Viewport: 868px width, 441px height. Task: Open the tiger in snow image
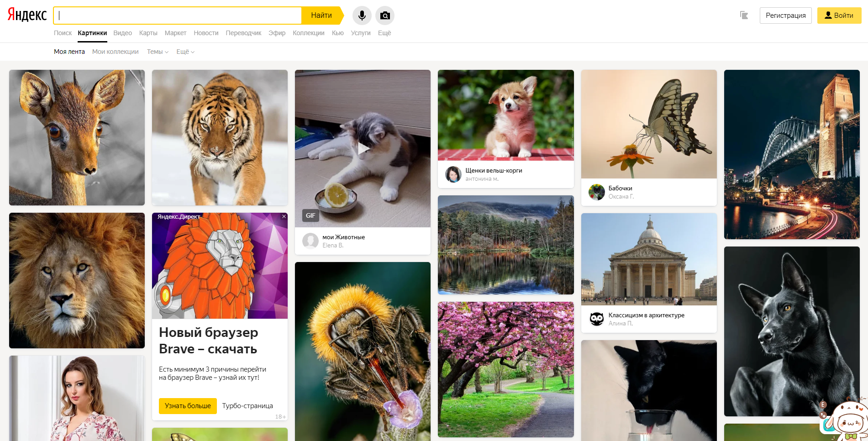[x=220, y=137]
